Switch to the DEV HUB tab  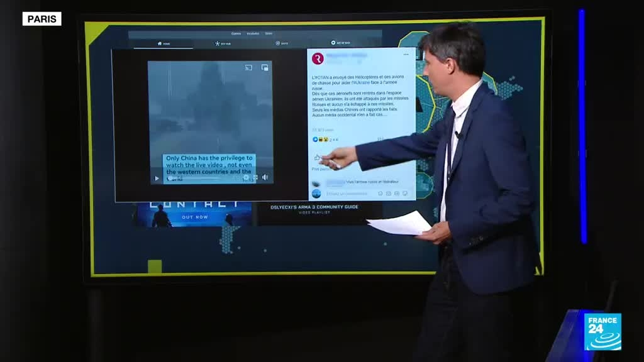coord(223,43)
